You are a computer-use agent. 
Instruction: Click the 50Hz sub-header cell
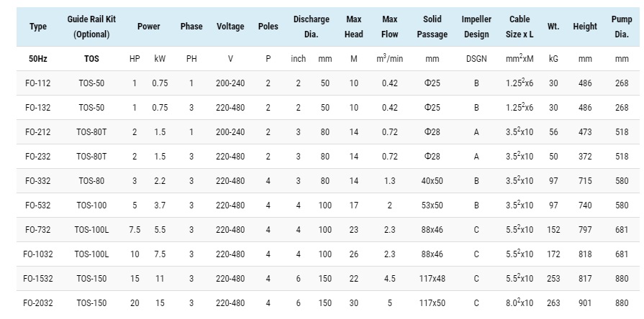click(x=37, y=59)
